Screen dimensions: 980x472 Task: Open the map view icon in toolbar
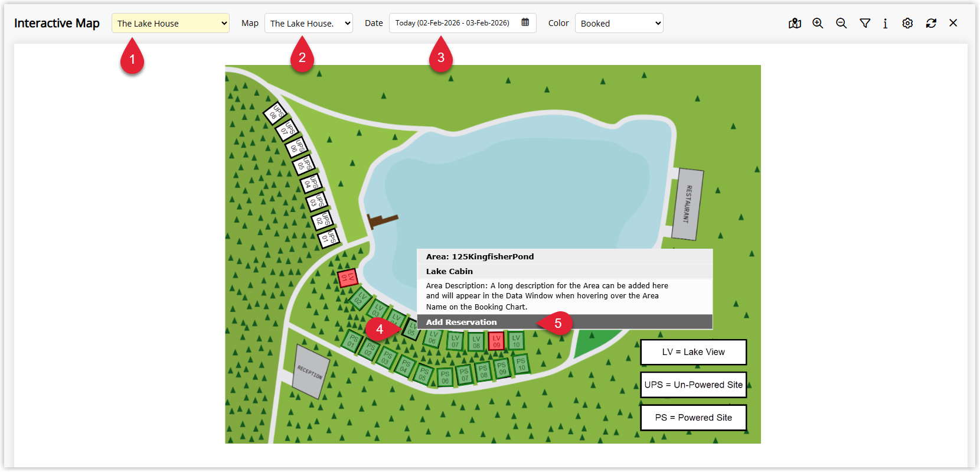click(x=795, y=23)
